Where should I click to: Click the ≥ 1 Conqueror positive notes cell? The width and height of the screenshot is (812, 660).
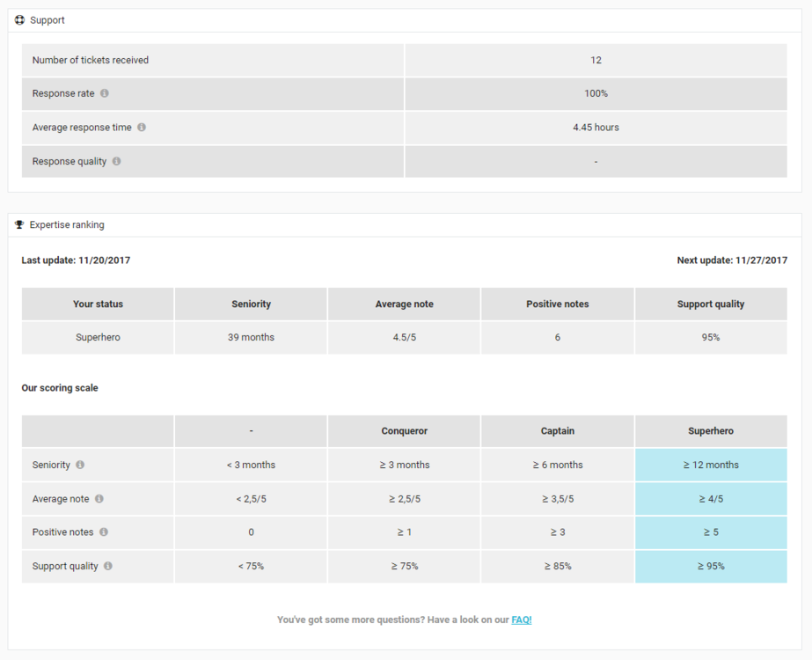point(405,532)
